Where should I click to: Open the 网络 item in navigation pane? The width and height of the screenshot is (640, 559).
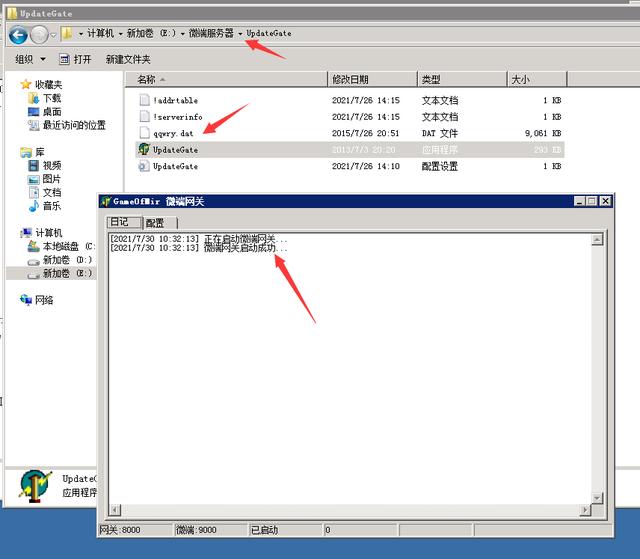(44, 299)
